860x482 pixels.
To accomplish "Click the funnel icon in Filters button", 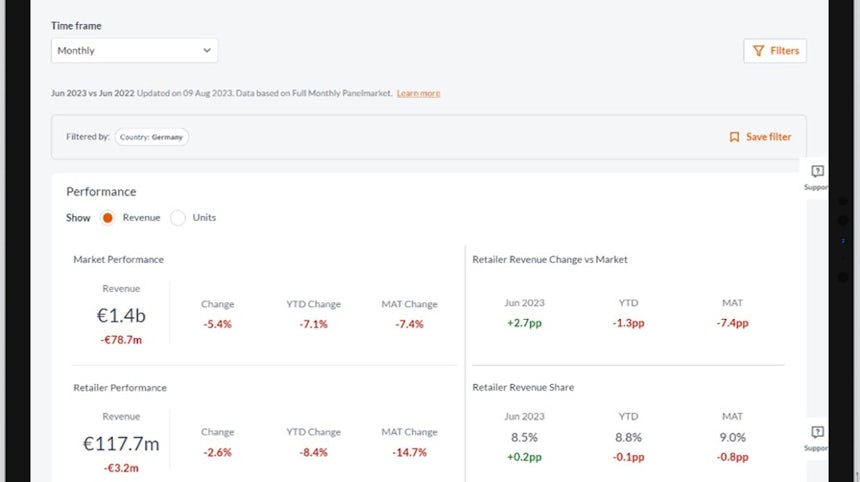I will (x=759, y=51).
